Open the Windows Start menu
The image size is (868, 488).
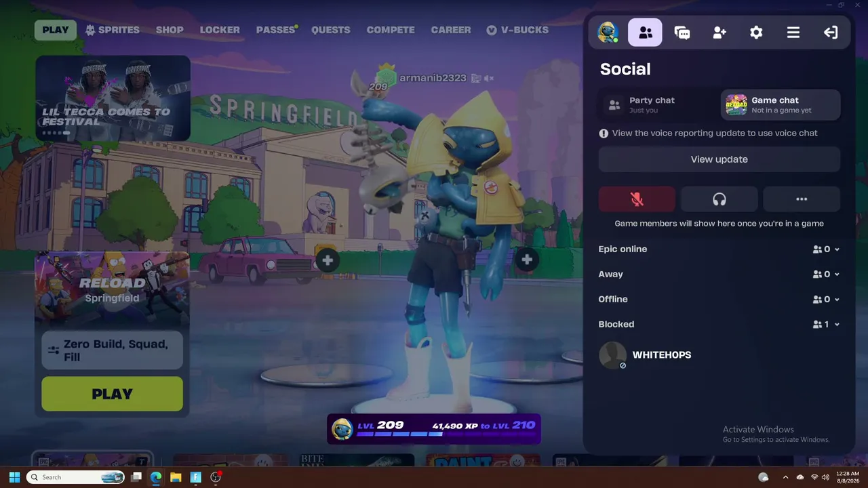point(14,477)
